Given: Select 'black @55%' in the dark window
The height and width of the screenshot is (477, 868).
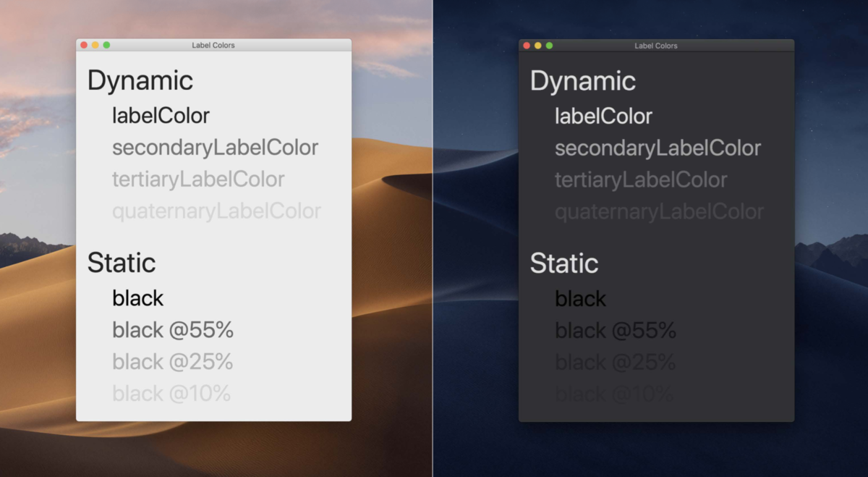Looking at the screenshot, I should (x=616, y=330).
